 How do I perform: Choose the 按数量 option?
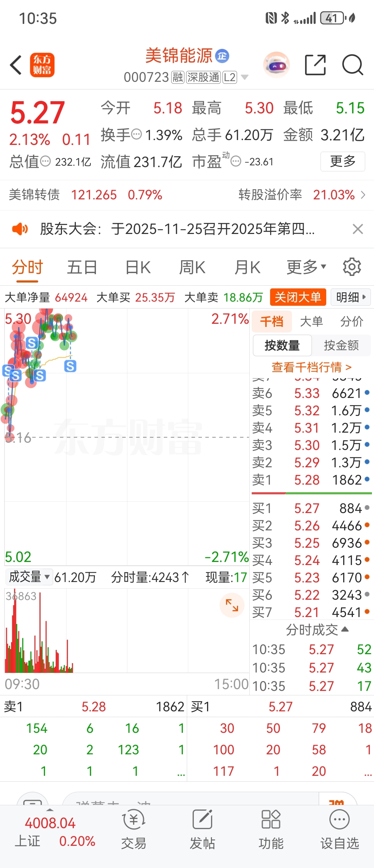coord(282,345)
